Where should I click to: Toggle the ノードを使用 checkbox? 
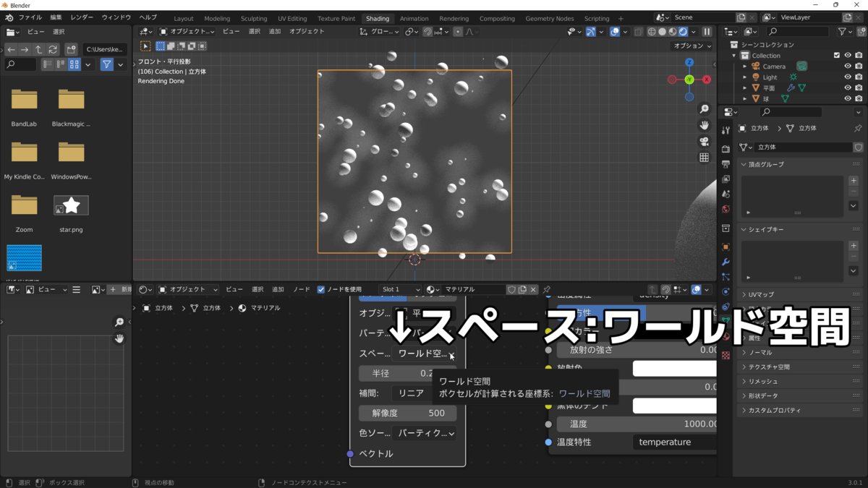[x=321, y=289]
